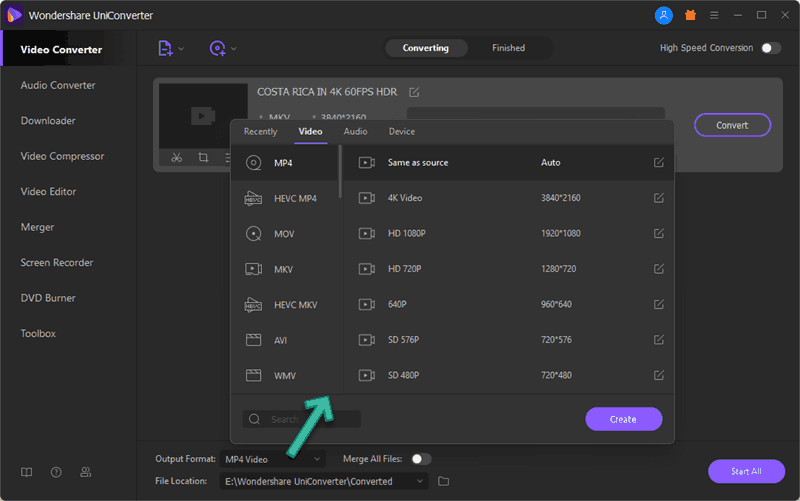Image resolution: width=800 pixels, height=501 pixels.
Task: Edit the SD 480P preset
Action: 659,375
